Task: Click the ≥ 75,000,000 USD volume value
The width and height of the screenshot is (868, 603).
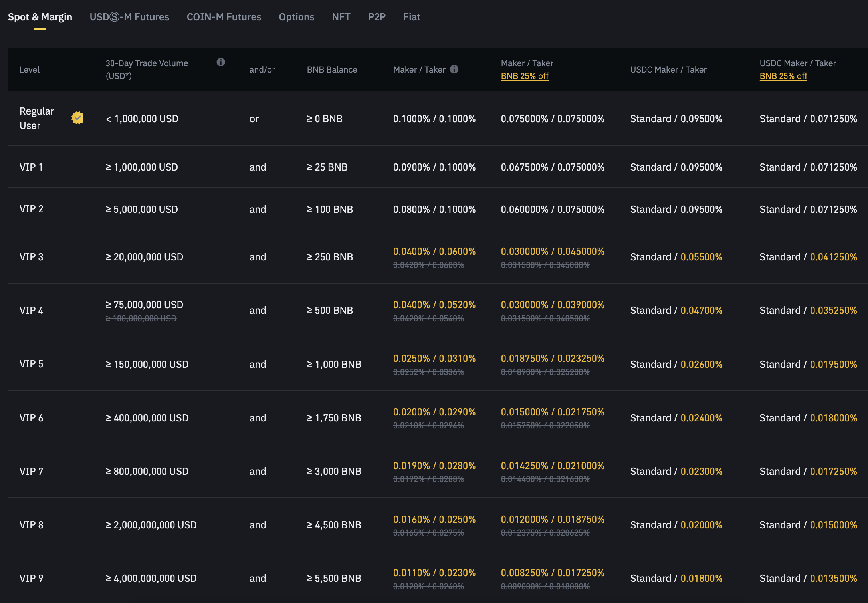Action: pos(144,305)
